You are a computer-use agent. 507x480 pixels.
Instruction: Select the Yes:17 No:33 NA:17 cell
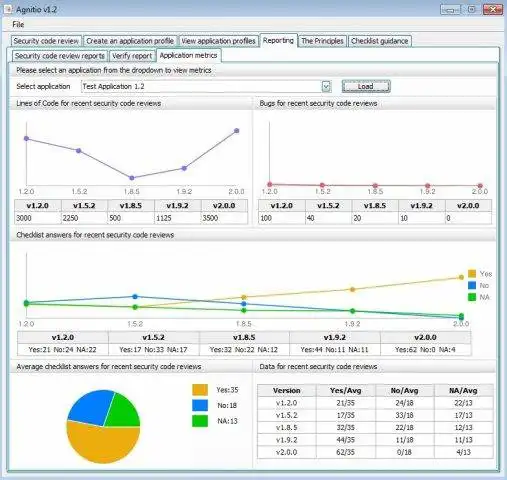153,350
